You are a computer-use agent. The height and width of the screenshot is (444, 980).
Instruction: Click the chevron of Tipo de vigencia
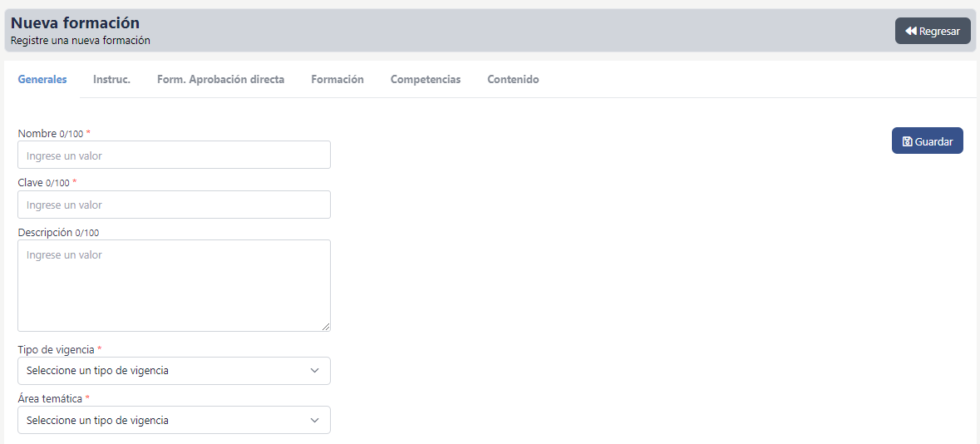click(x=315, y=371)
